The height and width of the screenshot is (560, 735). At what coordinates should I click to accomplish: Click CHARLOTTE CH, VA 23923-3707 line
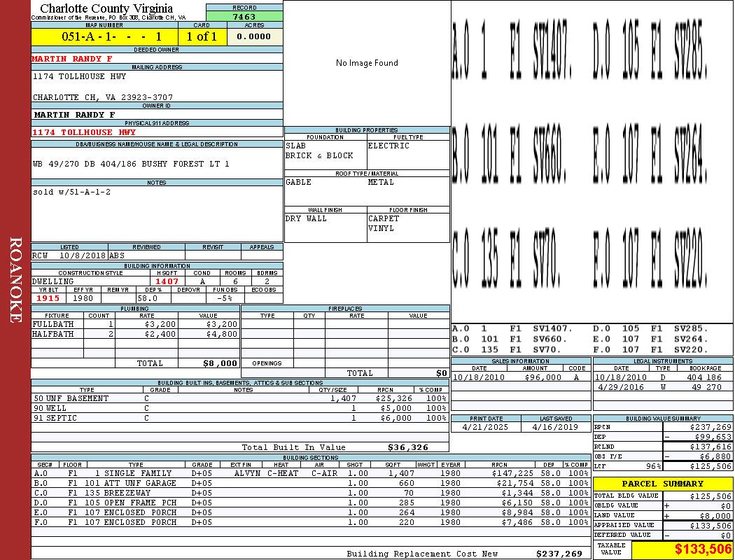(103, 97)
